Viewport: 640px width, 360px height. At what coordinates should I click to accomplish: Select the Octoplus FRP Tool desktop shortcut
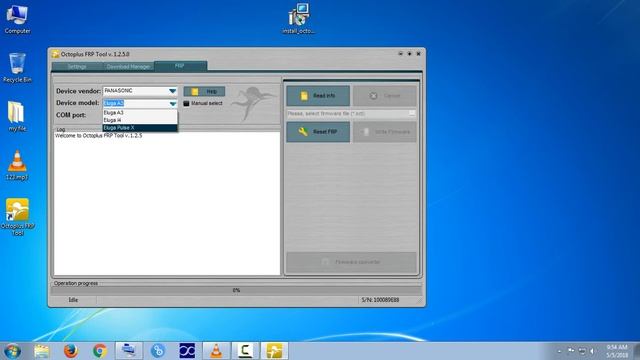click(17, 217)
